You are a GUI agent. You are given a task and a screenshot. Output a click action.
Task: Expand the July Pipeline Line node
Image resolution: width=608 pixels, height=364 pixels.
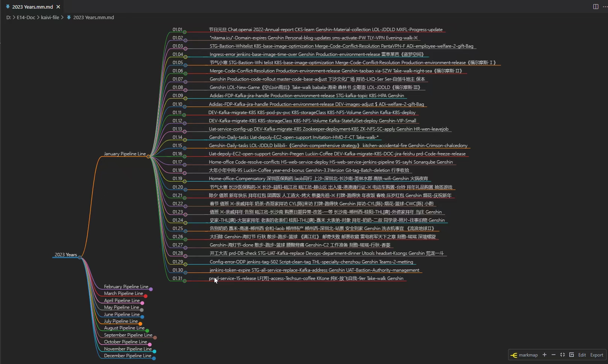pos(140,324)
